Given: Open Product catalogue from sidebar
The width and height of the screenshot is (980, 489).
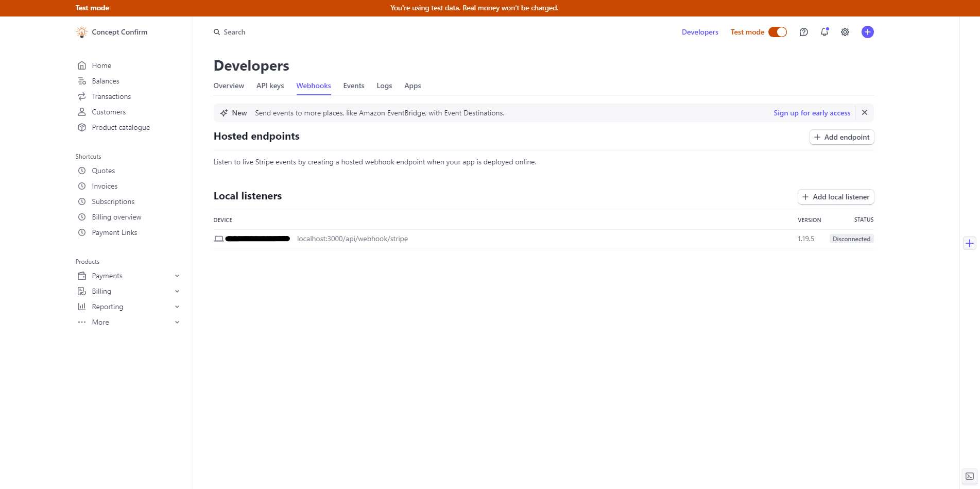Looking at the screenshot, I should click(121, 127).
